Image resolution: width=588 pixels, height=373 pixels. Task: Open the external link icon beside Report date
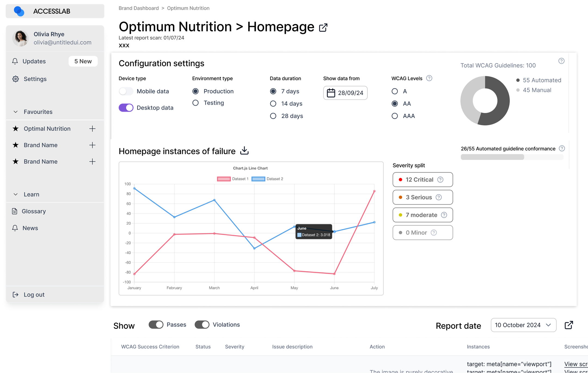click(x=569, y=325)
